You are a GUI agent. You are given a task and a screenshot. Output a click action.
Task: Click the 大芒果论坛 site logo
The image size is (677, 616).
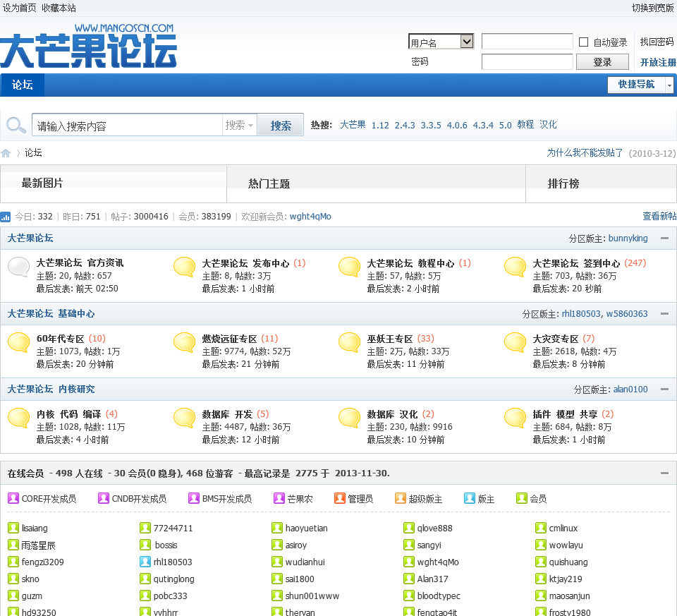coord(89,46)
